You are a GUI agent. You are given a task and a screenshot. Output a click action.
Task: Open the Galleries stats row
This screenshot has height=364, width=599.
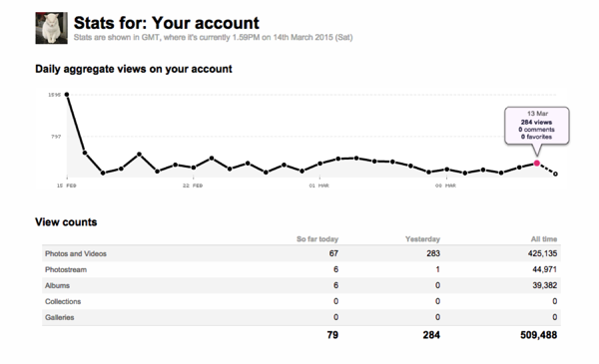click(x=301, y=317)
